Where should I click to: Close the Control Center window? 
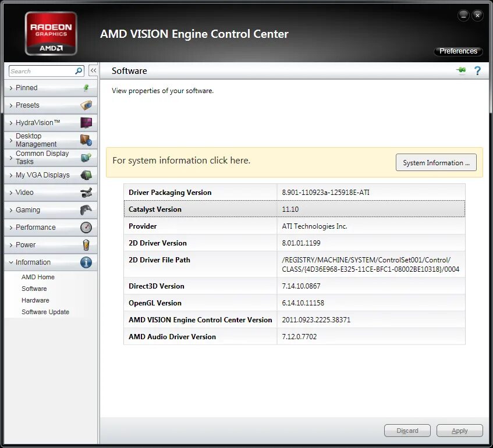point(477,15)
